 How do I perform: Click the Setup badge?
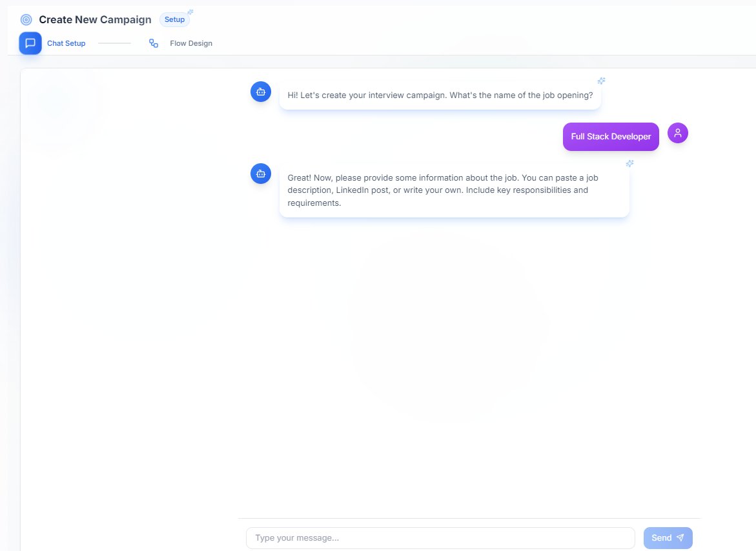click(174, 20)
